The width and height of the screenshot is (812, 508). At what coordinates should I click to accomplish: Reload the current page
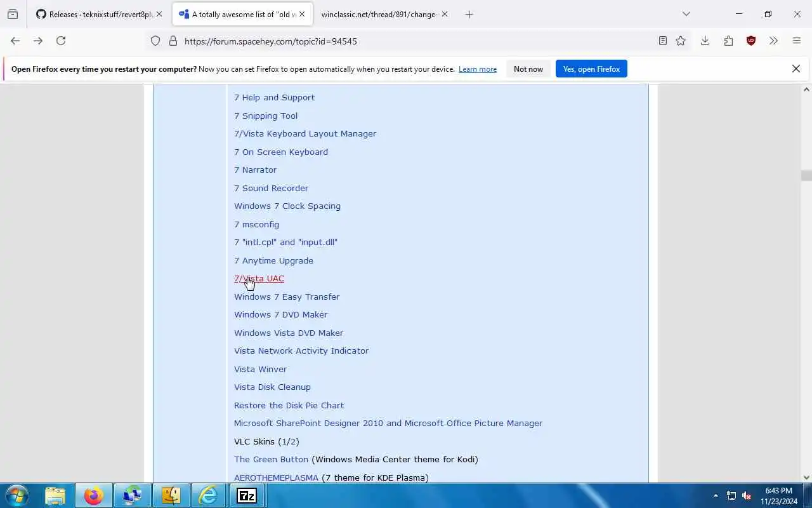61,41
